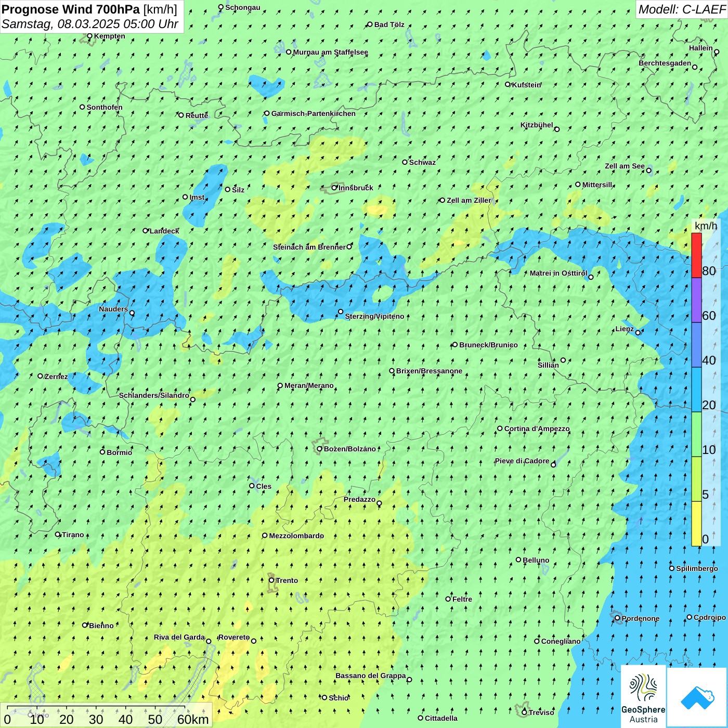Click the "Prognose Wind 700hPa" title

tap(71, 9)
